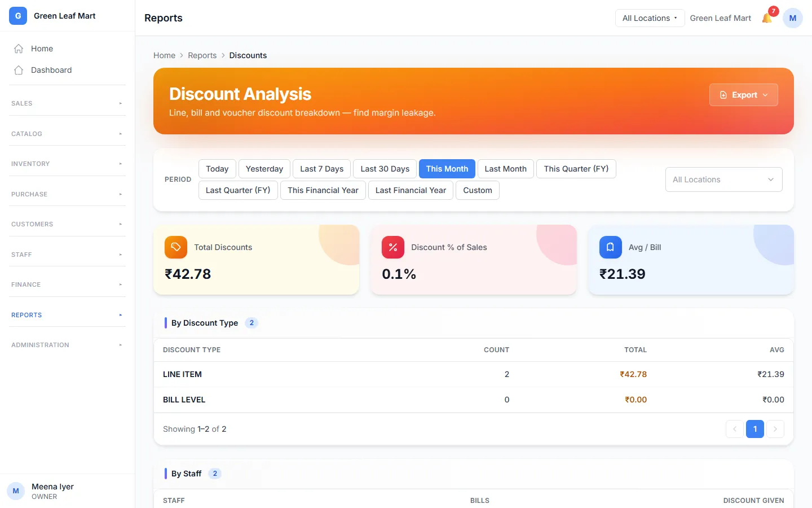Image resolution: width=812 pixels, height=508 pixels.
Task: Click Meena Iyer avatar in sidebar footer
Action: [x=16, y=491]
